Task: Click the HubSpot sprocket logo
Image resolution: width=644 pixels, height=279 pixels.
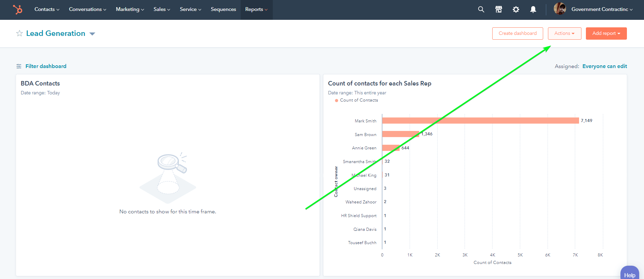Action: pyautogui.click(x=17, y=9)
